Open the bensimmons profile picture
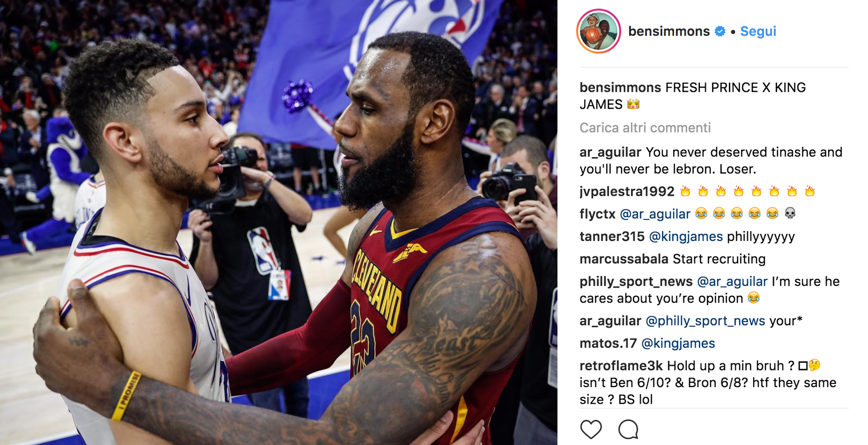 click(599, 31)
